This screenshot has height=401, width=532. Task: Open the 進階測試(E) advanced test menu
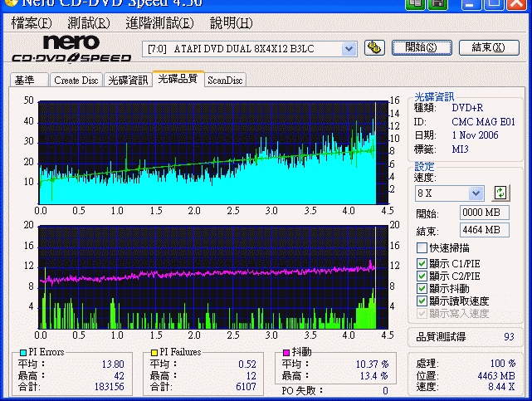[x=159, y=23]
